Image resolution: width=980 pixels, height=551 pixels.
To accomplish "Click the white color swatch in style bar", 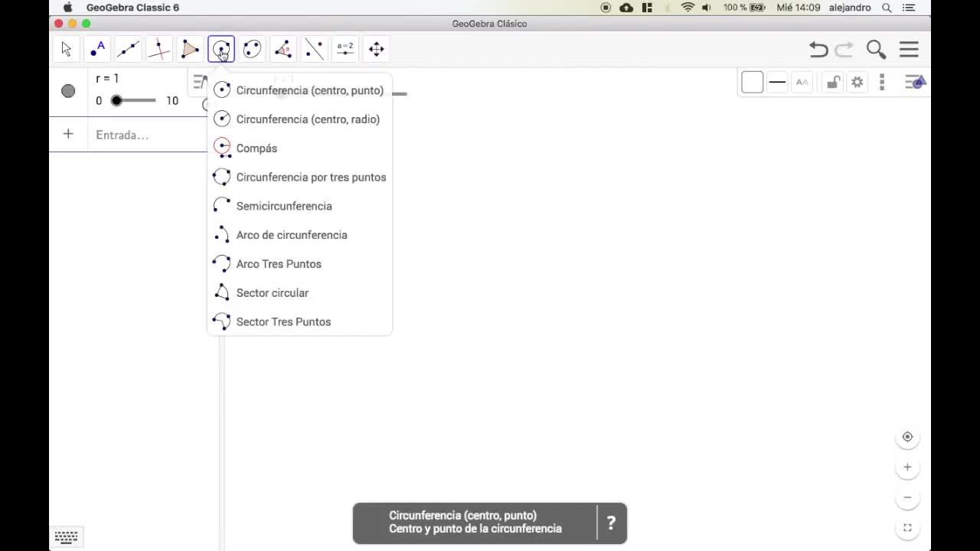I will pyautogui.click(x=752, y=82).
